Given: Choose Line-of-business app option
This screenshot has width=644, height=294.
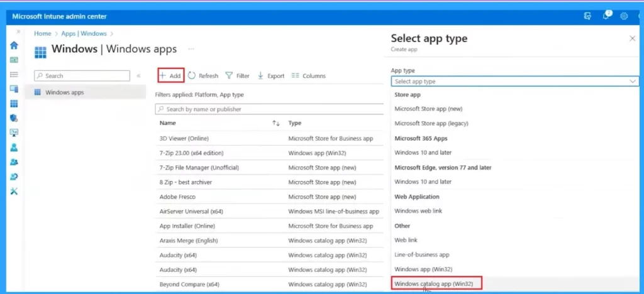Looking at the screenshot, I should [422, 254].
